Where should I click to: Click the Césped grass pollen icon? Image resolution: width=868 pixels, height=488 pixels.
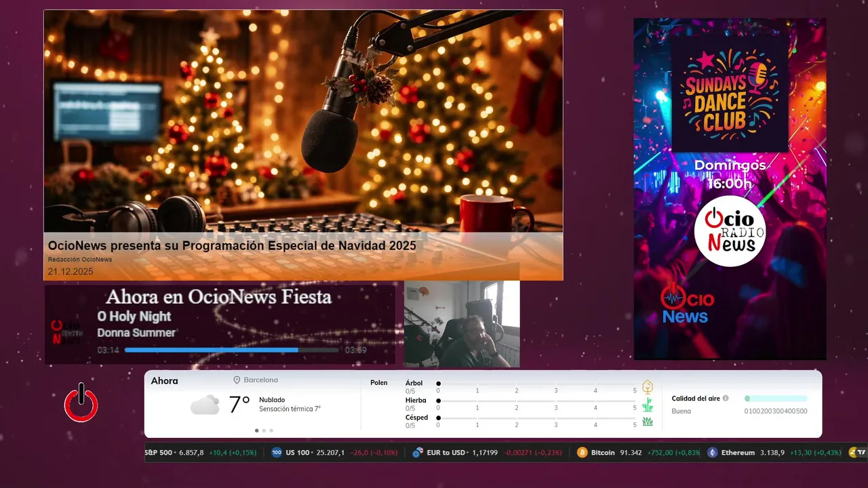coord(648,422)
